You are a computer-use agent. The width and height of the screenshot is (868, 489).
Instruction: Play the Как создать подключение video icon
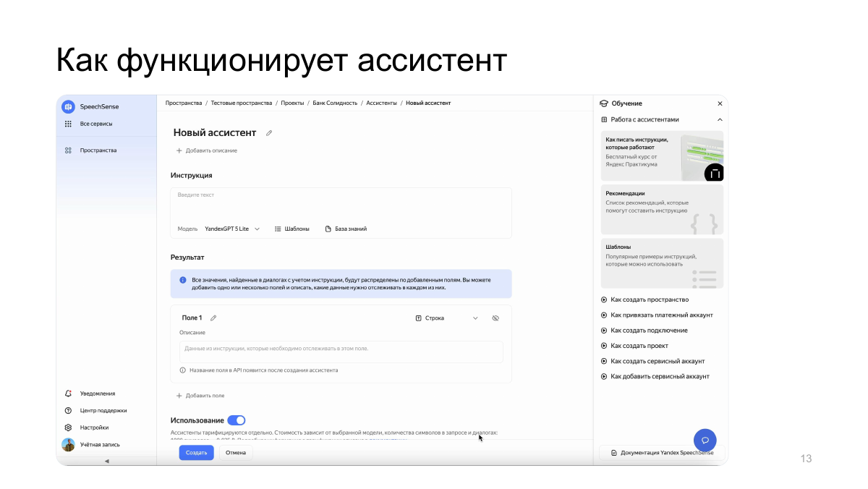click(x=604, y=331)
